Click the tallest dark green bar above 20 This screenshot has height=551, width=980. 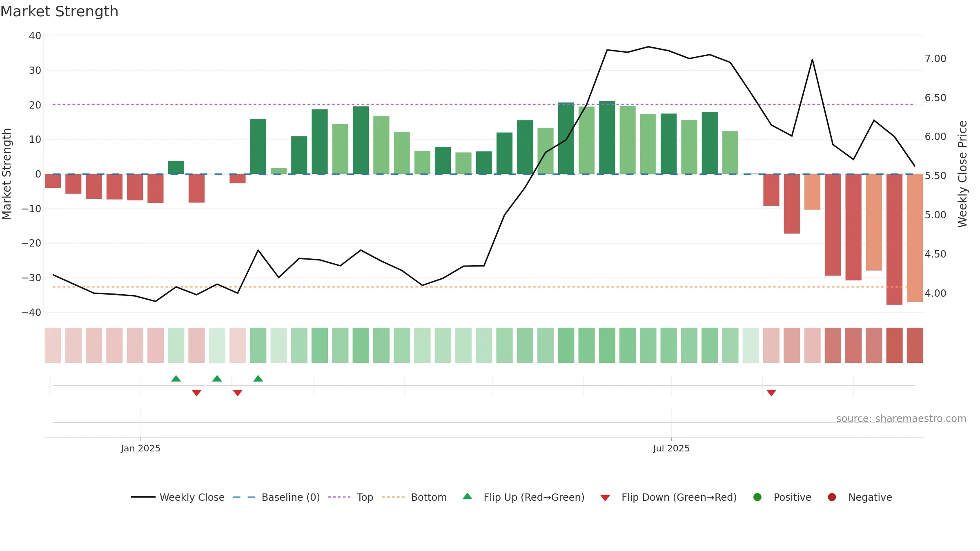pos(607,138)
